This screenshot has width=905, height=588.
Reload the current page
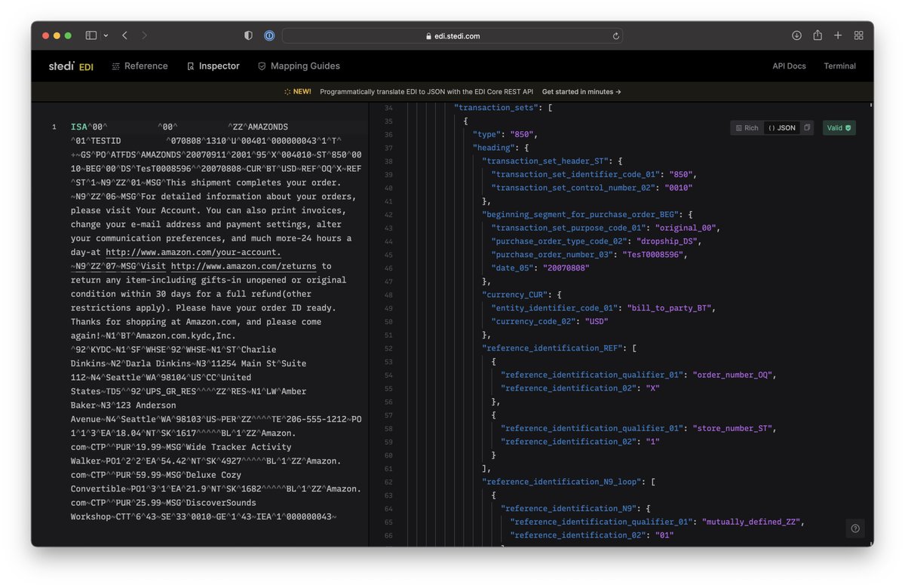tap(615, 35)
